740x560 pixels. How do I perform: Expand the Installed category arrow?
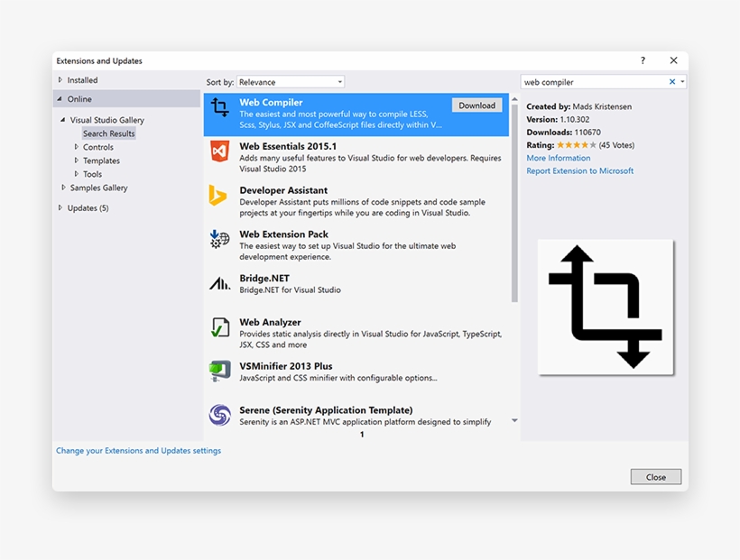(x=60, y=80)
